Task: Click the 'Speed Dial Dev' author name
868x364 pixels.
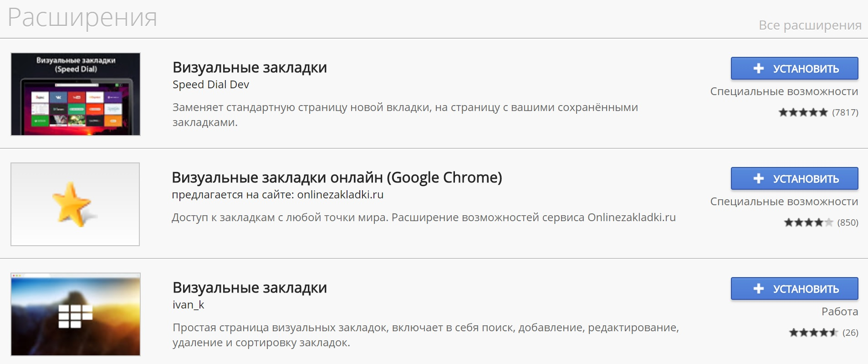Action: [x=210, y=85]
